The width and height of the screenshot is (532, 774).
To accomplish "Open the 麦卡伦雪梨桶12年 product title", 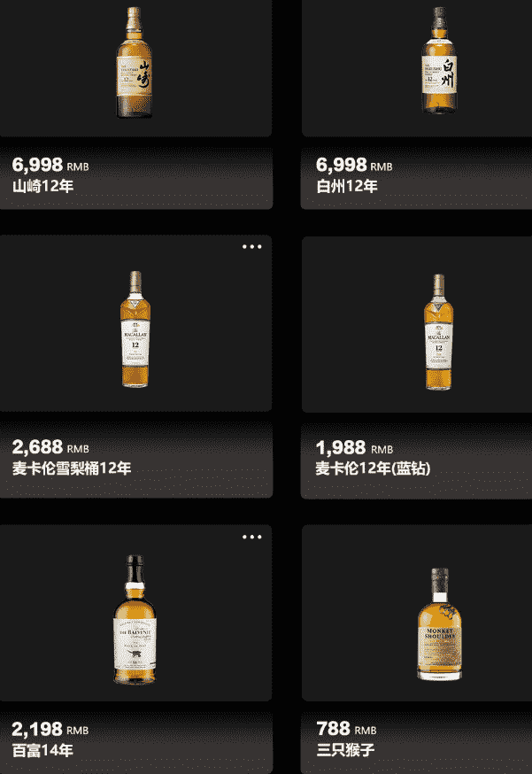I will point(72,468).
